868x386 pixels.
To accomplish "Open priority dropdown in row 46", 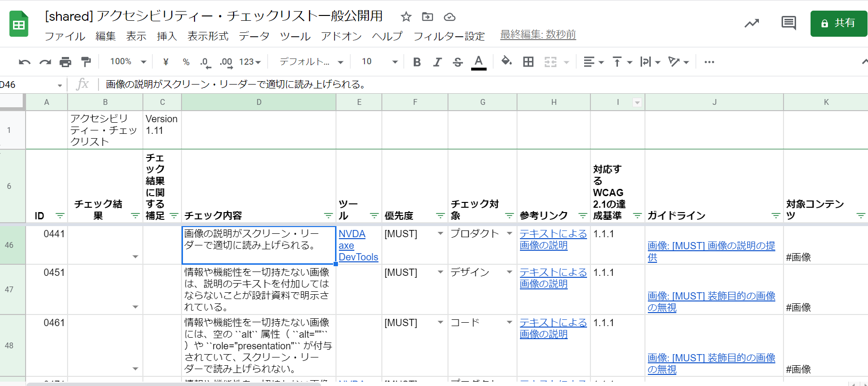I will pos(440,234).
